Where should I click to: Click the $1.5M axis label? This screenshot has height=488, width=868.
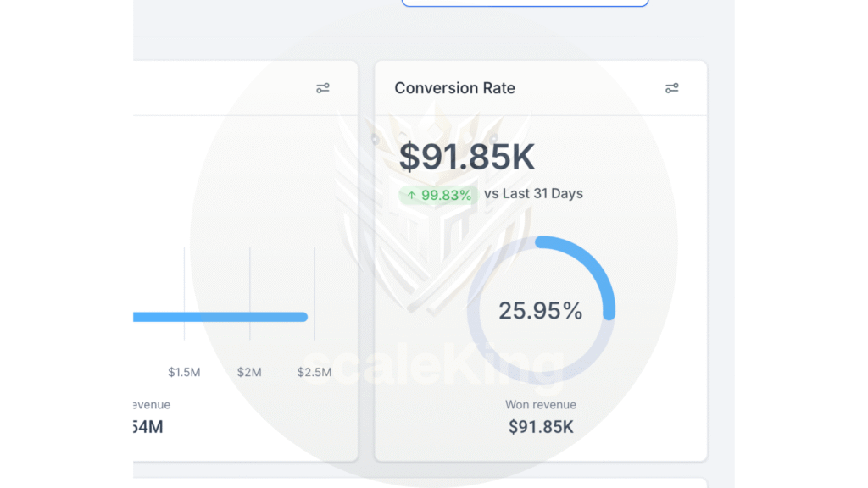click(184, 373)
